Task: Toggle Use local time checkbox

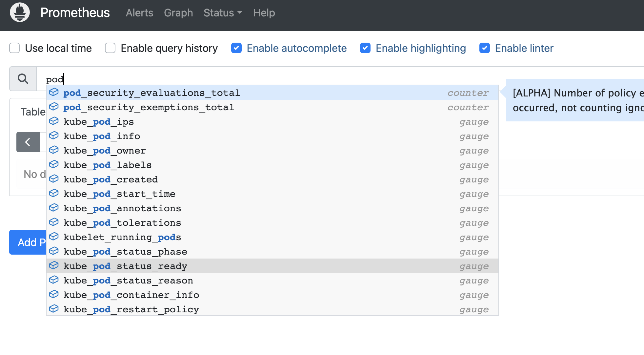Action: (x=14, y=48)
